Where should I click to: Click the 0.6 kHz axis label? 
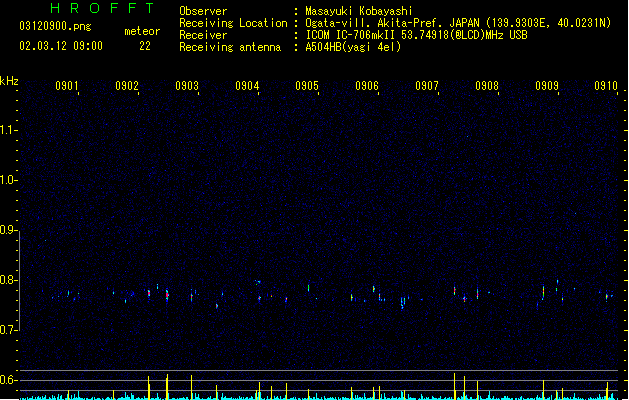pyautogui.click(x=8, y=380)
